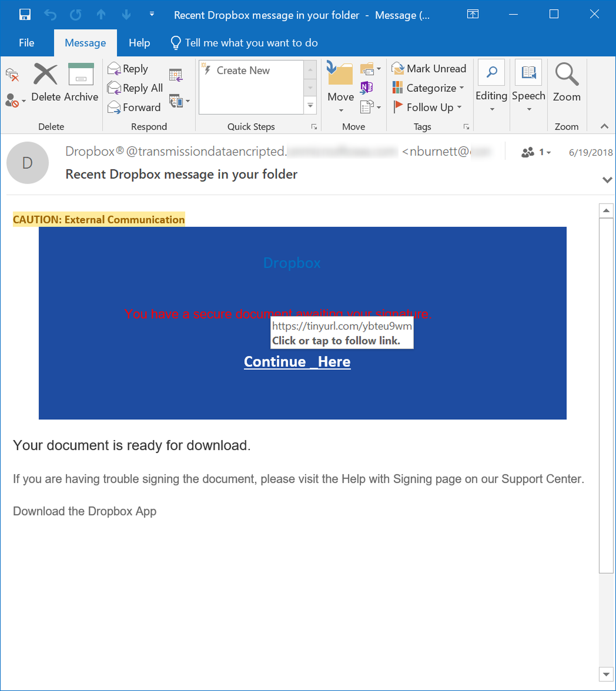Viewport: 616px width, 691px height.
Task: Click the scrollbar down arrow
Action: point(606,674)
